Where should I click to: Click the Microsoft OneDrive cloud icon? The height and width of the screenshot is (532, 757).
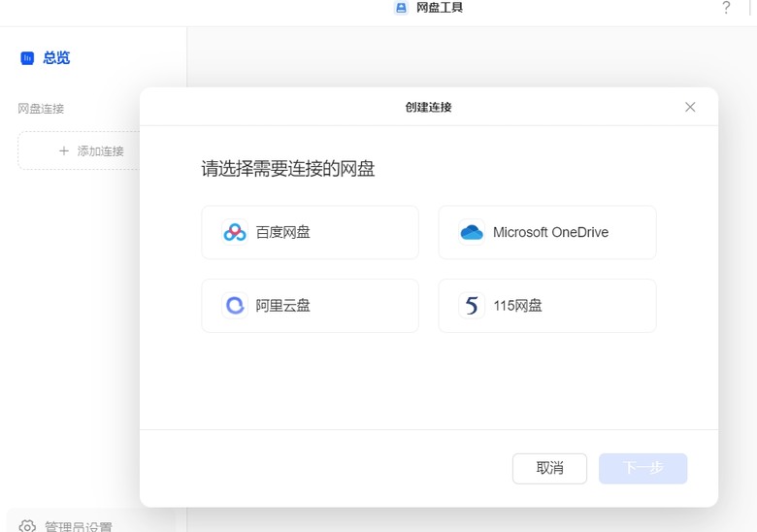[472, 232]
